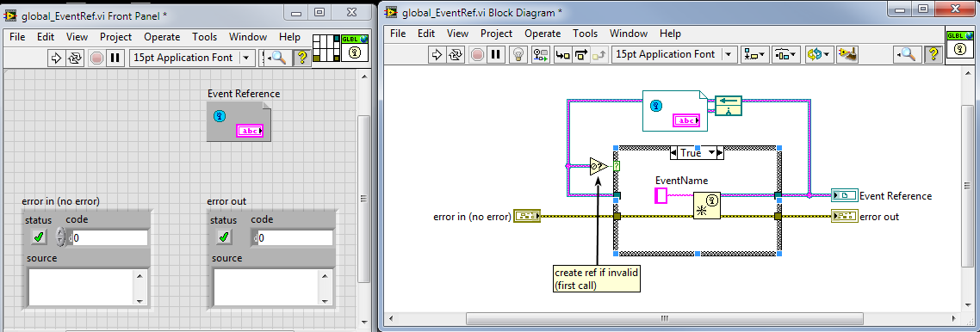The height and width of the screenshot is (332, 980).
Task: Click the Create User Event node
Action: pyautogui.click(x=707, y=206)
